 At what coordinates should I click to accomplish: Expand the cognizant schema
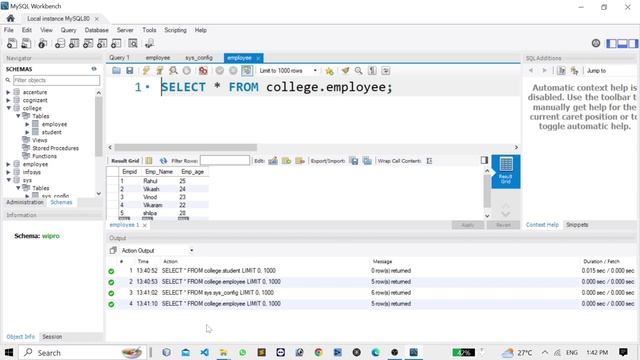[8, 100]
